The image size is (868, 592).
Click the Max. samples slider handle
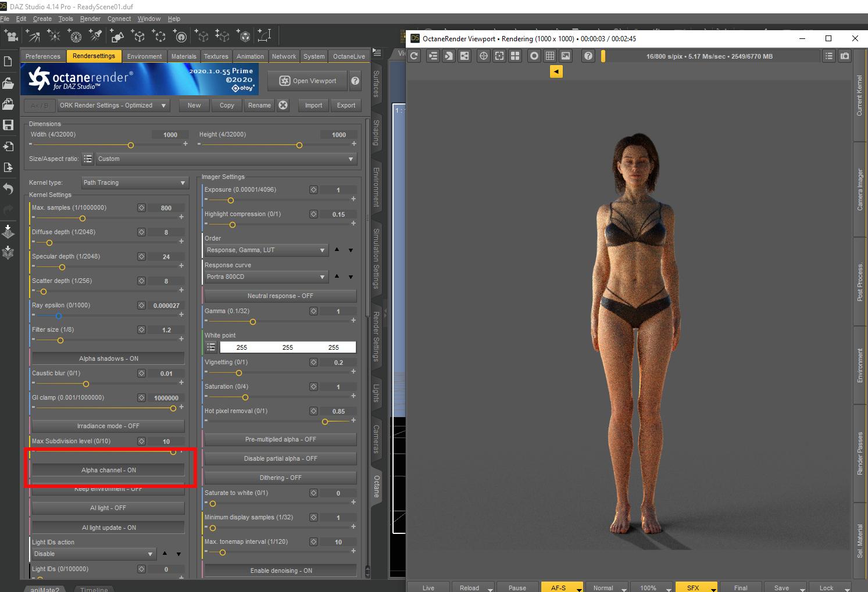[x=83, y=218]
